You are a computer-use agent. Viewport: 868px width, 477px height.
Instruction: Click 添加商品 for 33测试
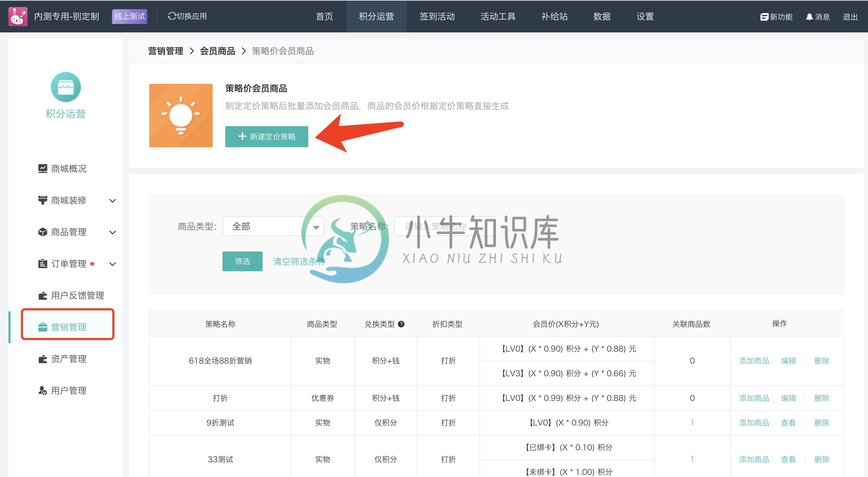(x=754, y=459)
